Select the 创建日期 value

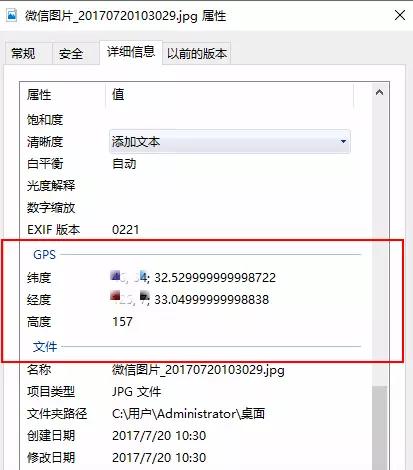[159, 436]
